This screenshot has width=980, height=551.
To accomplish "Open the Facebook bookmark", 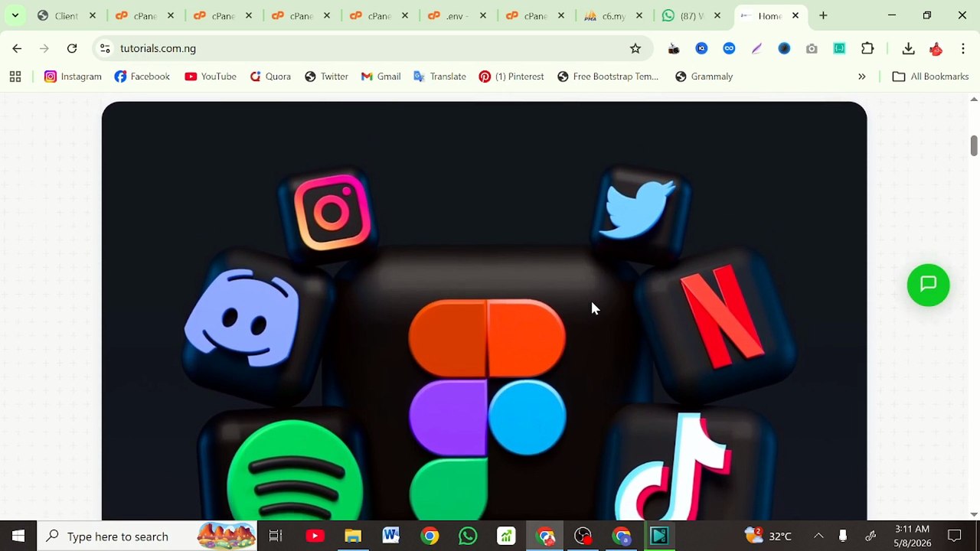I will (142, 77).
